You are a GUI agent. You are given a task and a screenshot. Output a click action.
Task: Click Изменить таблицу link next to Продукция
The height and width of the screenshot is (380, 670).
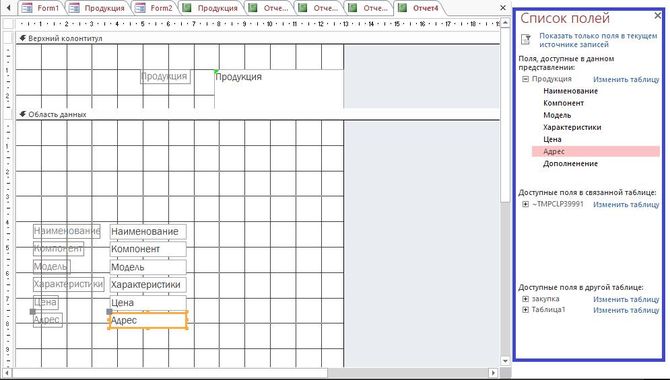pyautogui.click(x=626, y=80)
